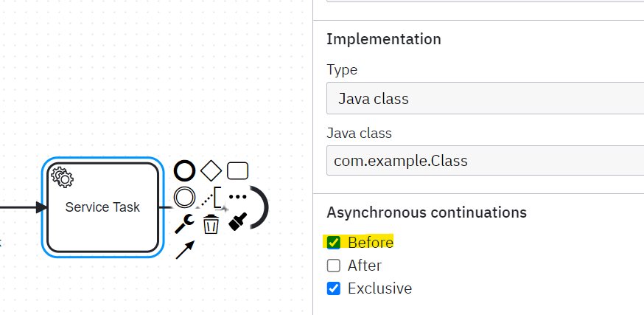The width and height of the screenshot is (644, 315).
Task: Select the incoming sequence flow arrow
Action: 24,207
